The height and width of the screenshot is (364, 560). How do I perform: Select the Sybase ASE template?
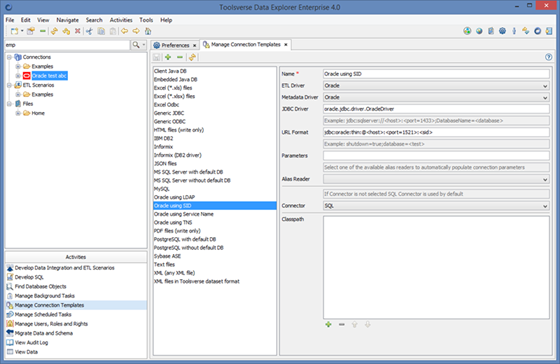(215, 256)
